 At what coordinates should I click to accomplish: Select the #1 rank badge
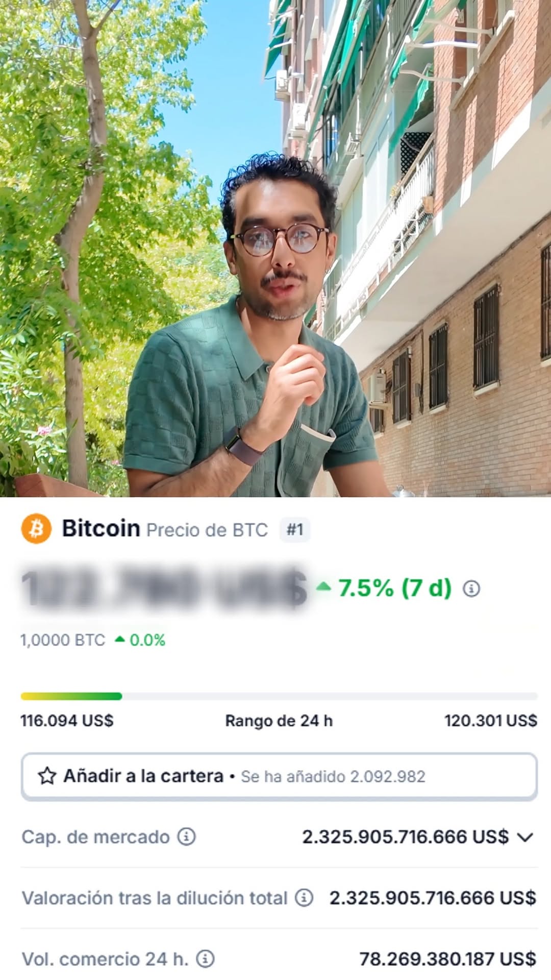(295, 529)
